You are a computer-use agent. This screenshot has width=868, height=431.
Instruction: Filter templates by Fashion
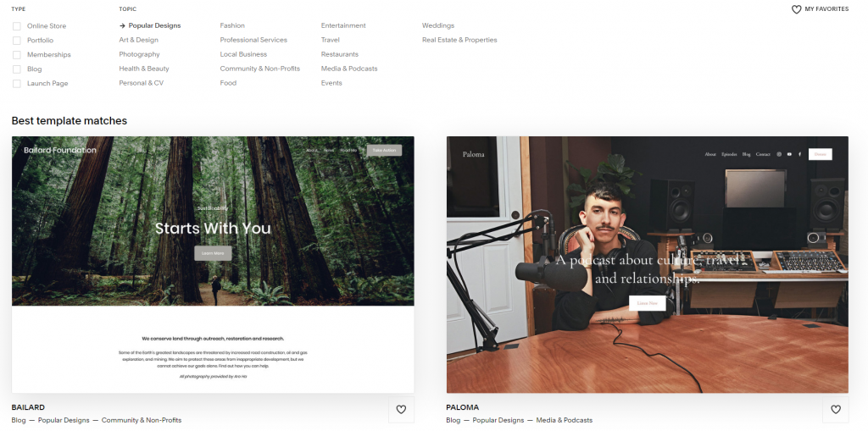232,26
